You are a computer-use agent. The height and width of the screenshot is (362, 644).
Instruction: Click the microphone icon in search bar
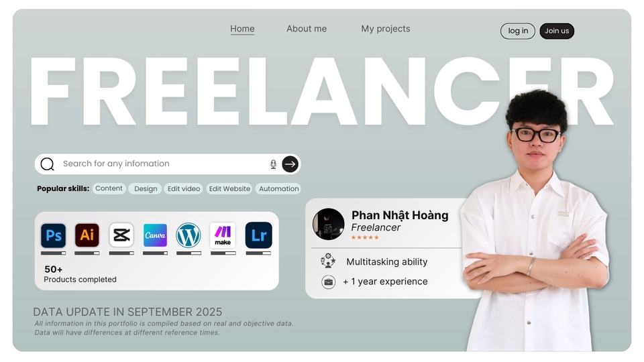pyautogui.click(x=273, y=164)
